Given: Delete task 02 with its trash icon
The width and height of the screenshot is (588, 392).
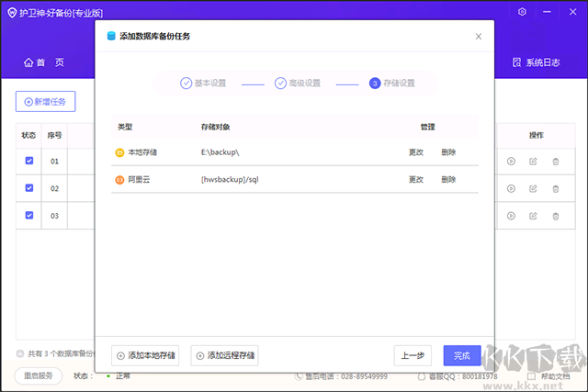Looking at the screenshot, I should coord(556,189).
